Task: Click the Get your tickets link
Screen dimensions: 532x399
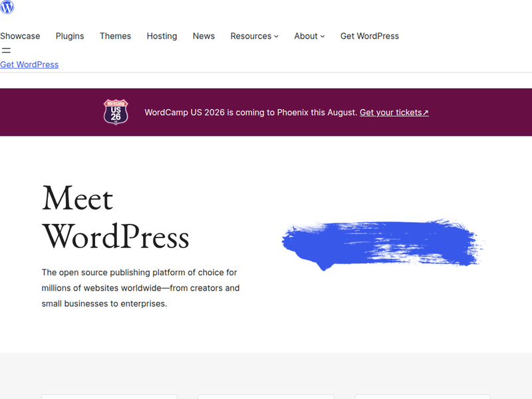Action: point(394,112)
